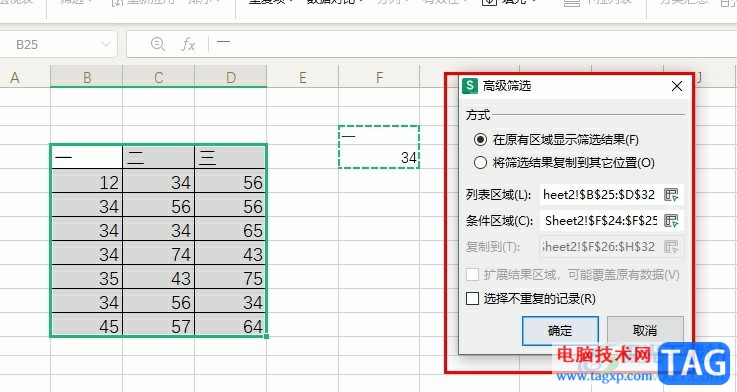Select column B header
This screenshot has width=737, height=392.
tap(86, 77)
